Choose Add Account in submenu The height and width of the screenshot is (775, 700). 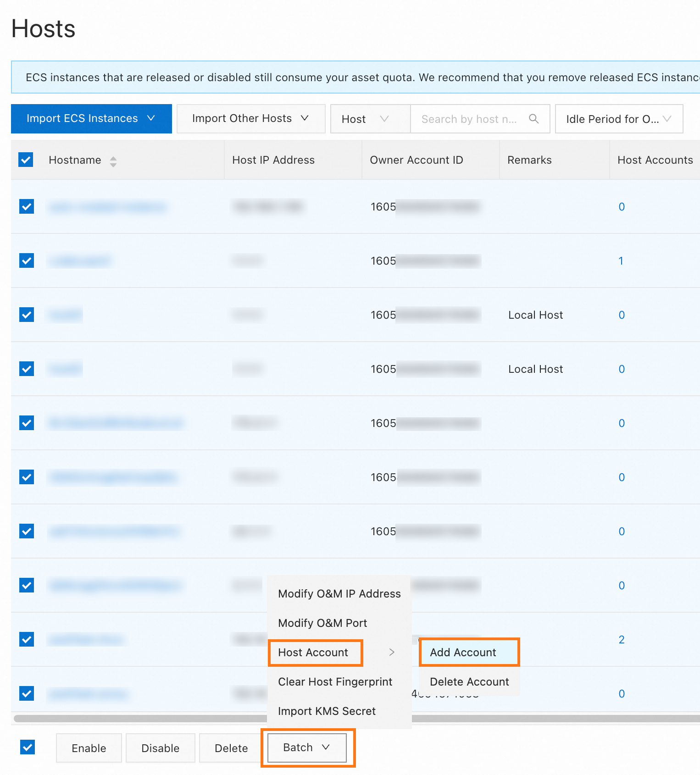click(469, 652)
